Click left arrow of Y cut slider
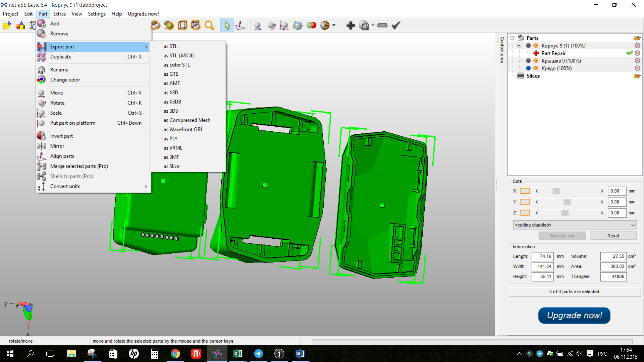644x362 pixels. click(x=537, y=202)
